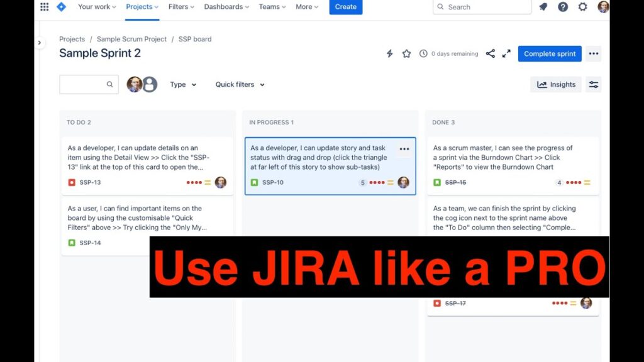Image resolution: width=644 pixels, height=362 pixels.
Task: Open the app switcher grid icon
Action: click(45, 6)
